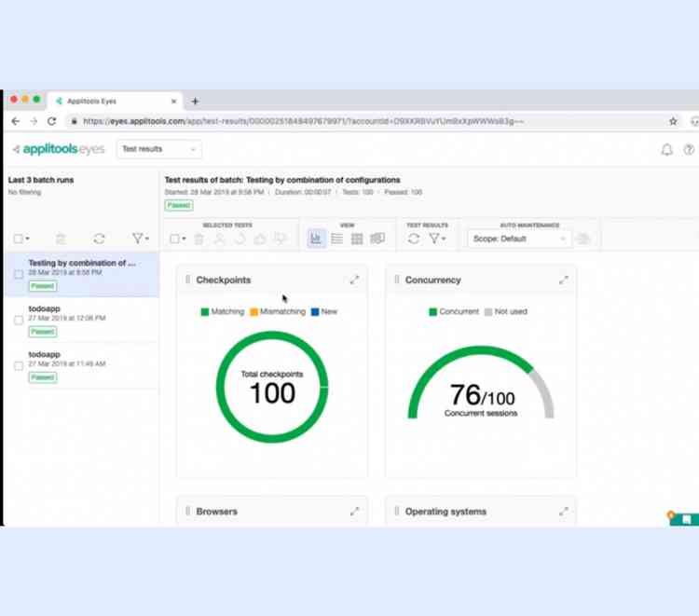Viewport: 699px width, 616px height.
Task: Refresh the batch runs list
Action: pyautogui.click(x=99, y=239)
